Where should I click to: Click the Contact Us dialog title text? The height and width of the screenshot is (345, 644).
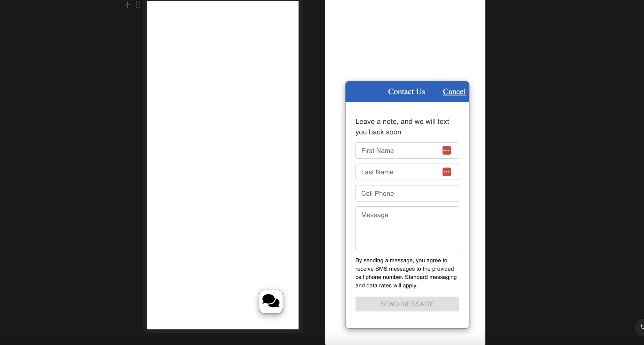click(x=406, y=91)
